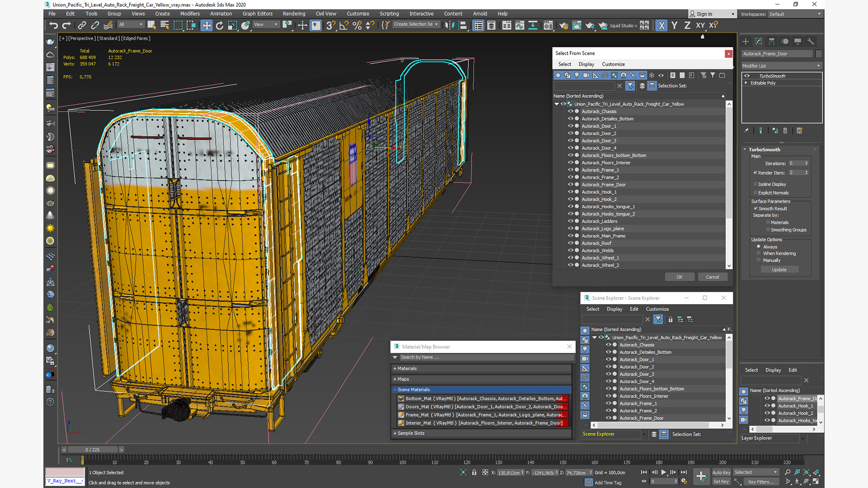This screenshot has height=488, width=868.
Task: Click the Undo arrow in main toolbar
Action: pyautogui.click(x=53, y=26)
